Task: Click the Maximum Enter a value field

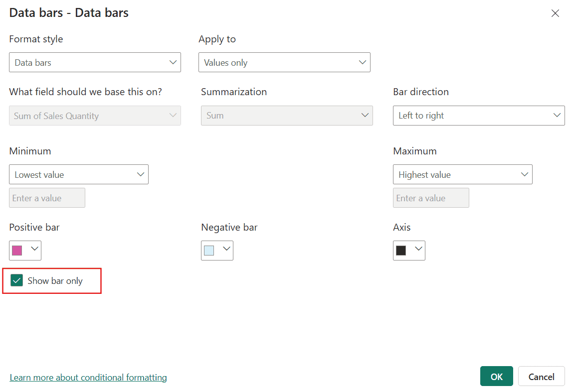Action: click(431, 198)
